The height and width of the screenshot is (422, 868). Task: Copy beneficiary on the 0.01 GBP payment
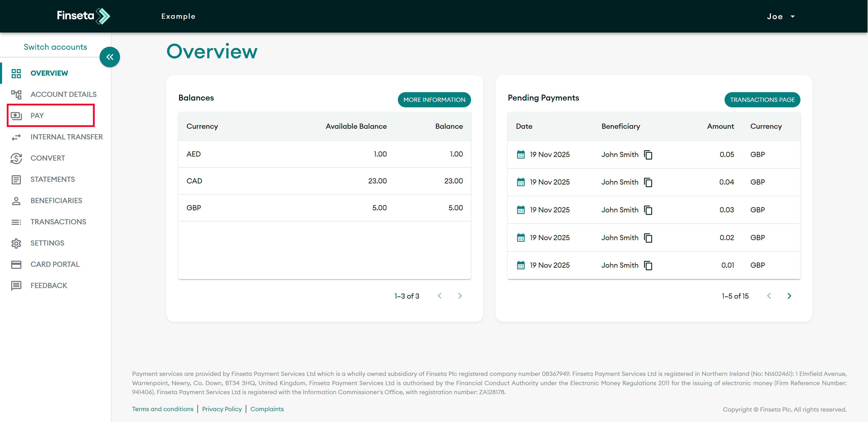coord(648,266)
